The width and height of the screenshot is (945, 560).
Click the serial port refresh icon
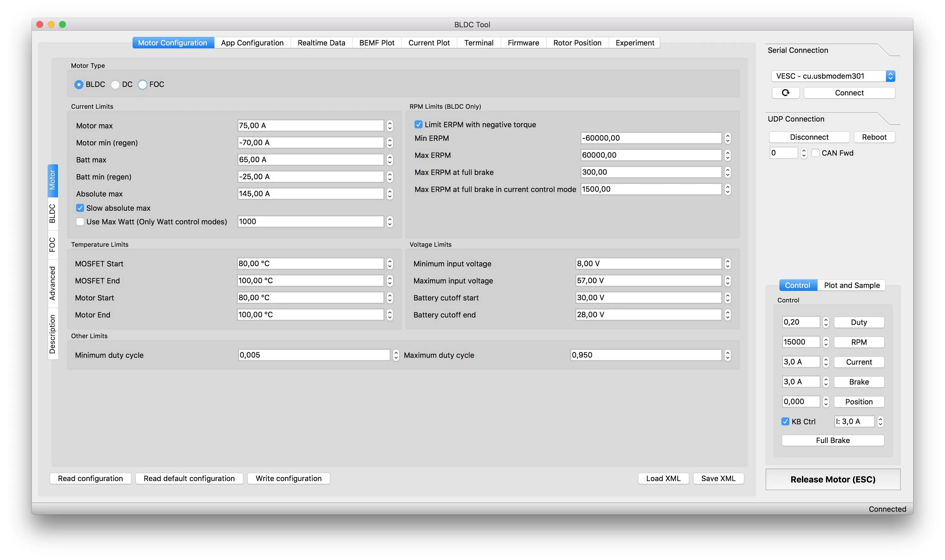[785, 93]
